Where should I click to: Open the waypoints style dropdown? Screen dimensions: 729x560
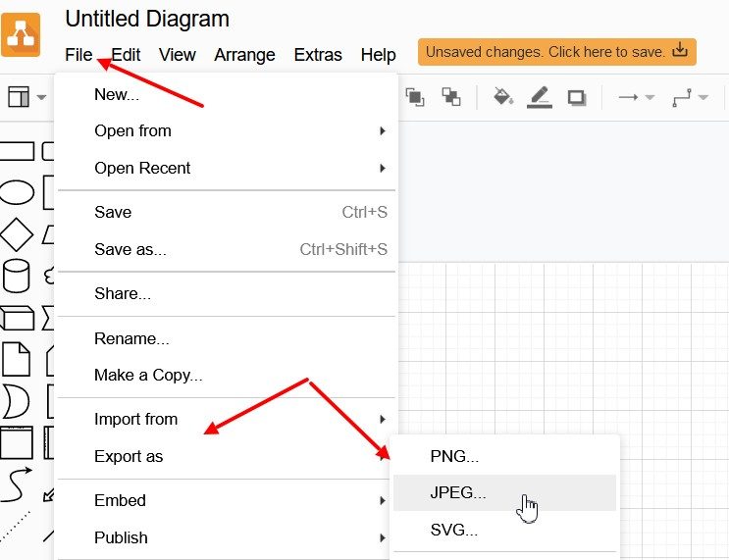690,97
